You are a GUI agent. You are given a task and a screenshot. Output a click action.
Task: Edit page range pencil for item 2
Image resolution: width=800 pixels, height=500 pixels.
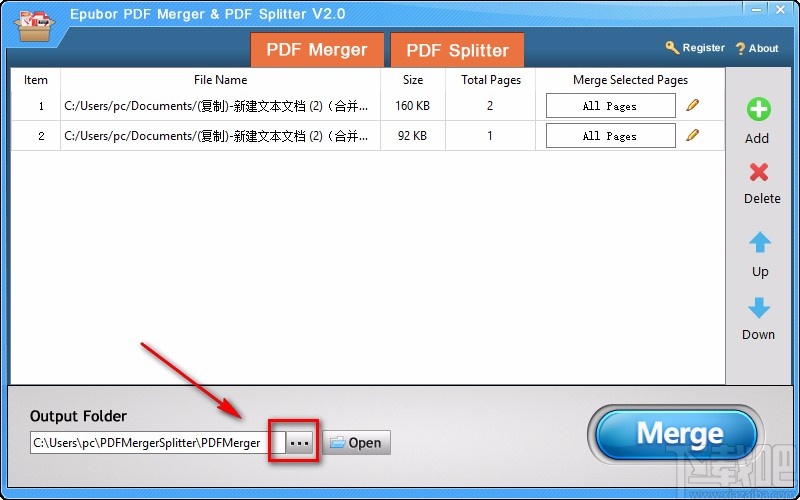point(692,135)
